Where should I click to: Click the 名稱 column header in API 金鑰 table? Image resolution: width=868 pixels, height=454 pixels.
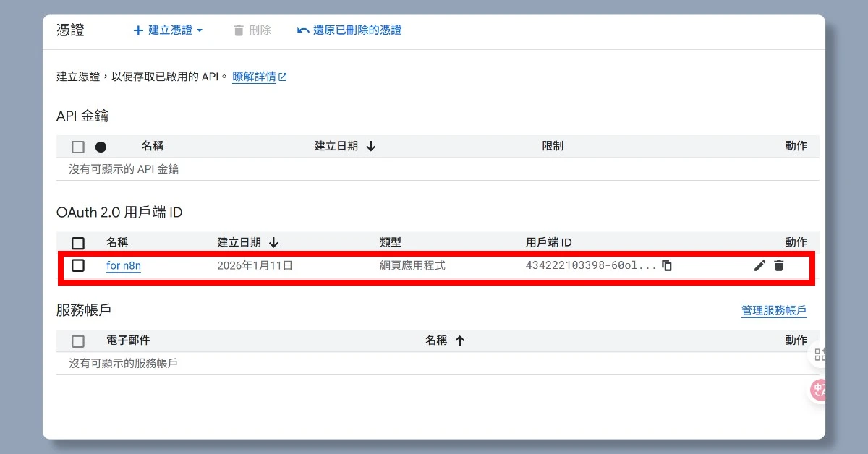pos(153,146)
